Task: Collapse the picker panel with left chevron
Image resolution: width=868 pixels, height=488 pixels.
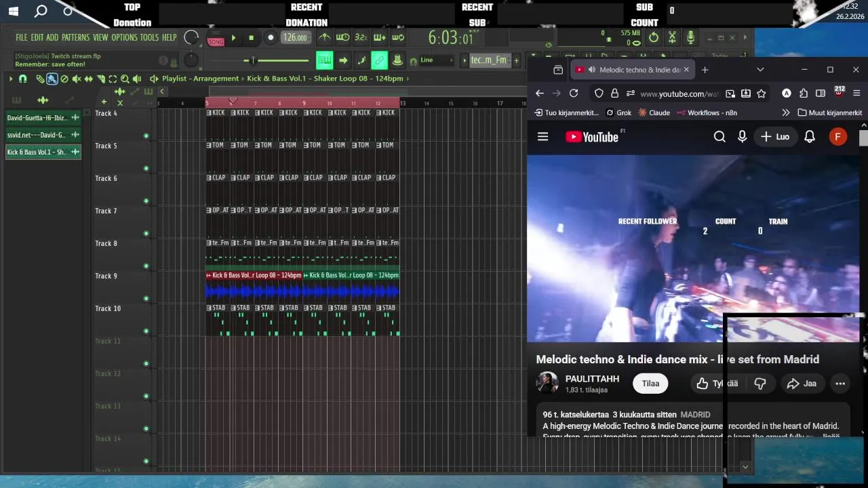Action: point(162,91)
